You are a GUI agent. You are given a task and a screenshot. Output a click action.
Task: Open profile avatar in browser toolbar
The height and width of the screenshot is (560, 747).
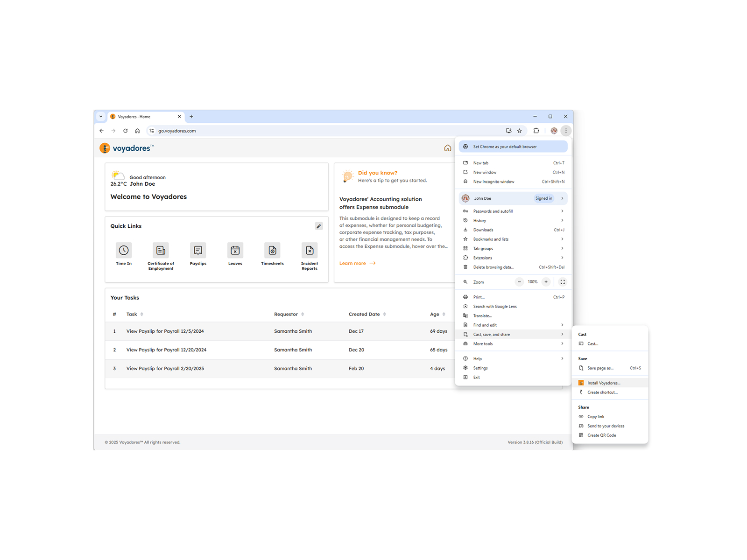(554, 131)
